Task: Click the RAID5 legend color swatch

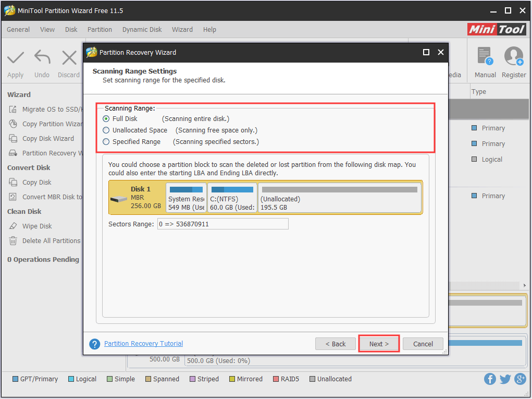Action: pos(276,379)
